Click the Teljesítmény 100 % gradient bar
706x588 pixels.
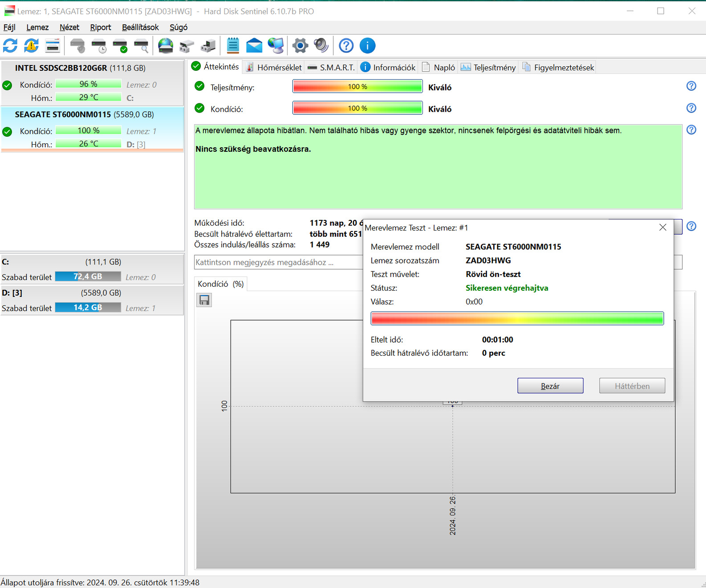pyautogui.click(x=357, y=86)
